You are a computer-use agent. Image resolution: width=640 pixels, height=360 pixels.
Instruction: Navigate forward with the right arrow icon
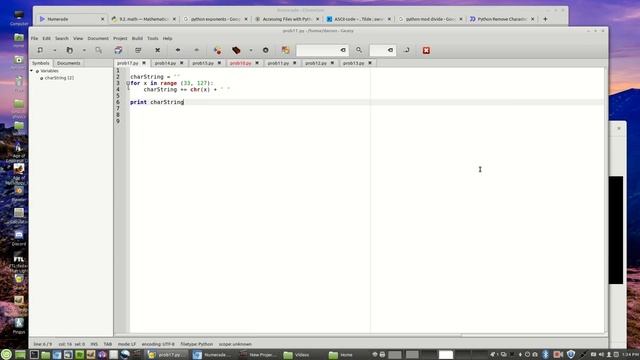(196, 50)
